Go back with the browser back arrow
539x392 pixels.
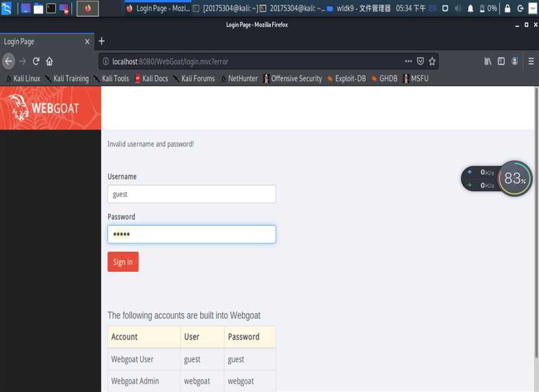[8, 62]
